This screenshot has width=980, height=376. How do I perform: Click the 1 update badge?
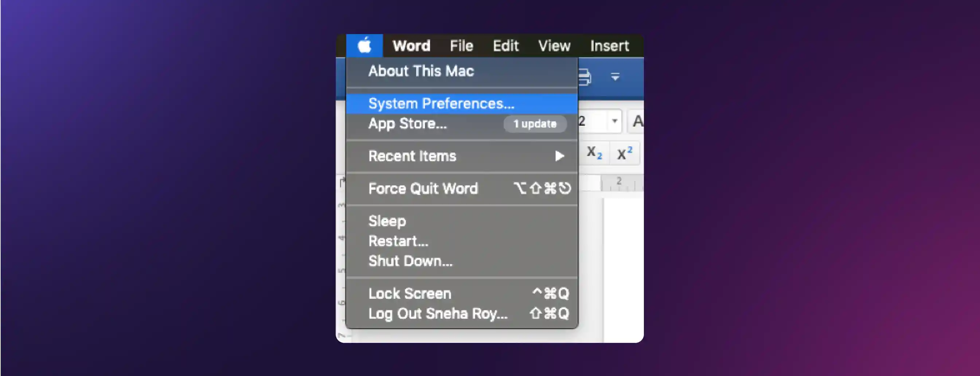click(535, 124)
